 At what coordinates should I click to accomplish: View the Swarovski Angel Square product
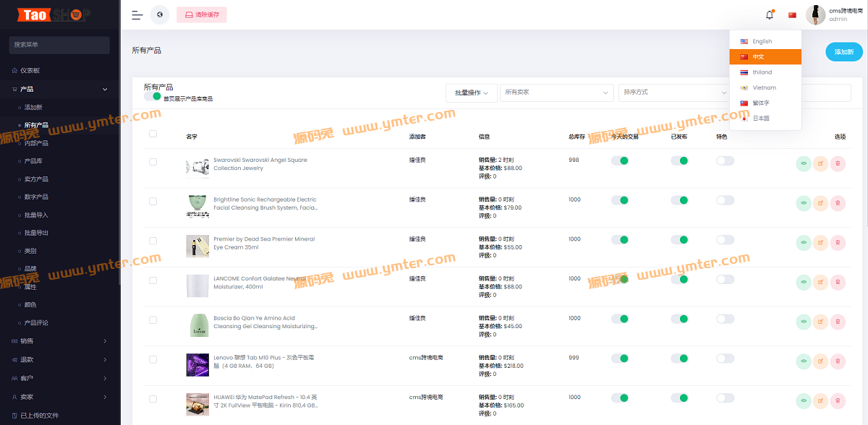tap(804, 164)
